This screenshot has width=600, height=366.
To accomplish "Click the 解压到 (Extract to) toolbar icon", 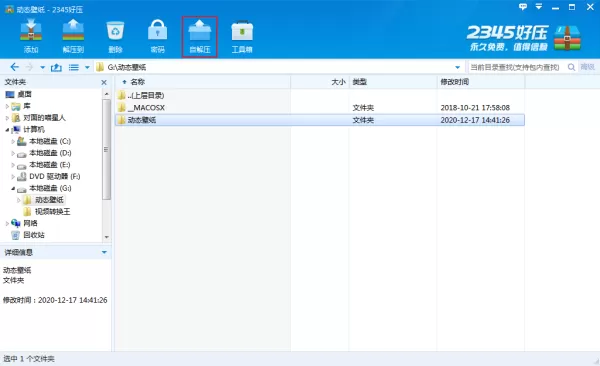I will [73, 36].
